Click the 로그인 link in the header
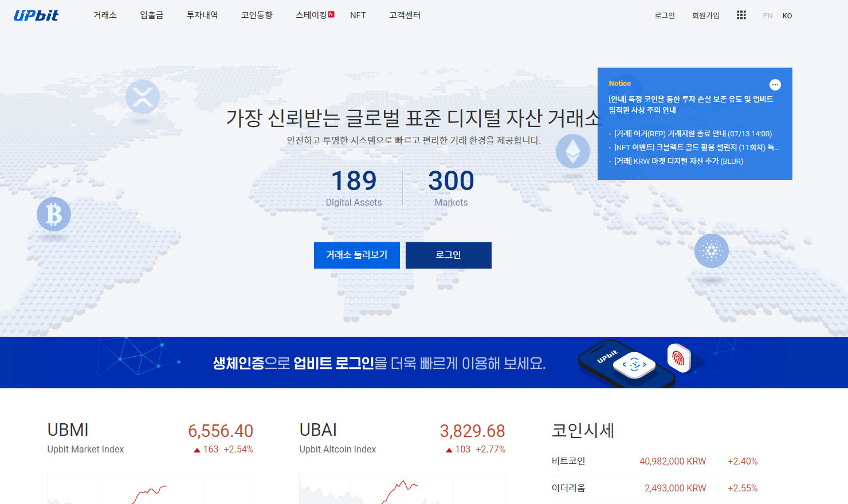The image size is (848, 504). [x=665, y=15]
